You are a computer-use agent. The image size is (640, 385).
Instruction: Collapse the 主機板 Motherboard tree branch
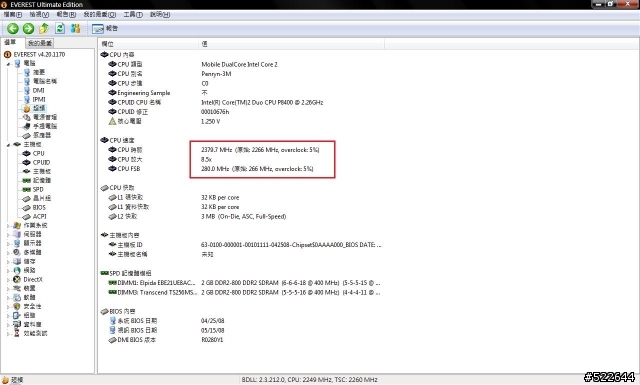(8, 145)
